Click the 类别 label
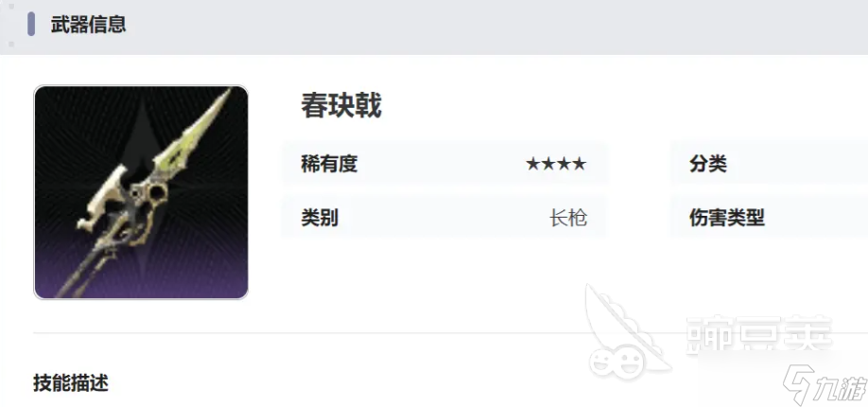This screenshot has height=407, width=868. click(x=320, y=218)
